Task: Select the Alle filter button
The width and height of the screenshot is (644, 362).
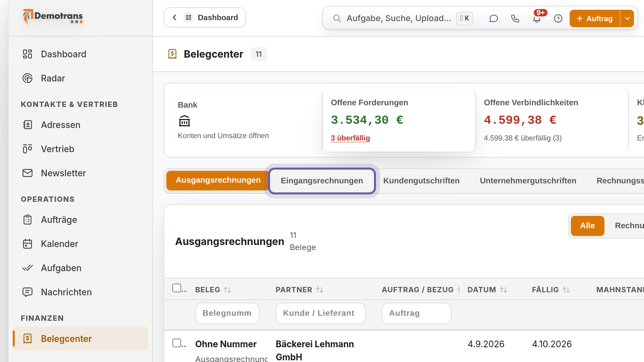Action: pyautogui.click(x=587, y=226)
